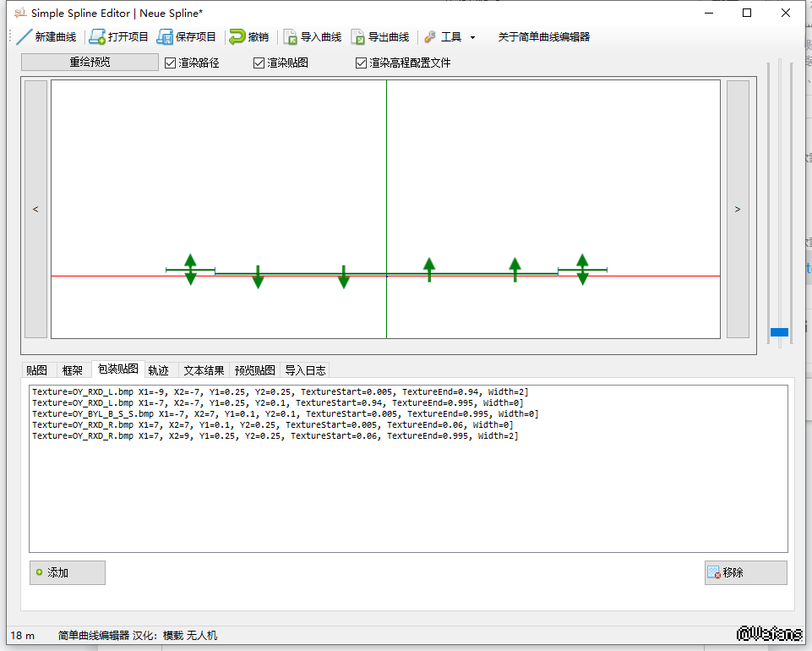Click the 新建曲线 (new spline) toolbar icon
Viewport: 812px width, 651px height.
pyautogui.click(x=24, y=37)
